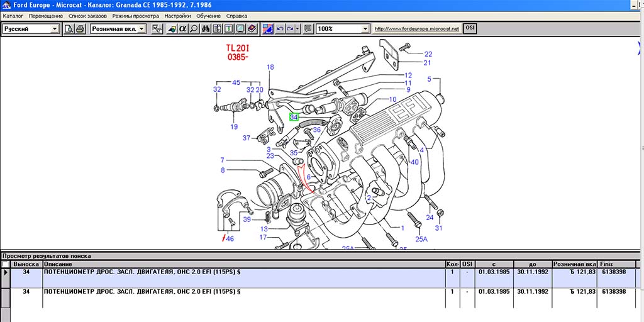This screenshot has height=322, width=644.
Task: Click the Finis column header
Action: tap(616, 264)
